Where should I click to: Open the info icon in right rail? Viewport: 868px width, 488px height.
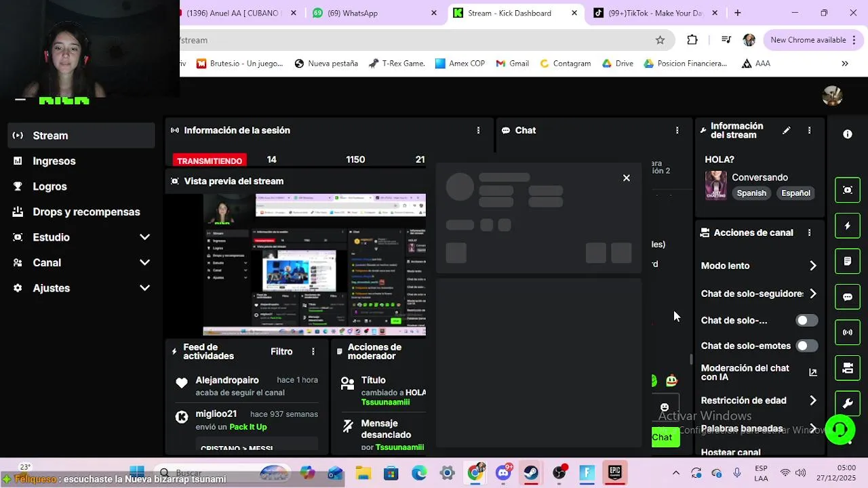tap(848, 134)
